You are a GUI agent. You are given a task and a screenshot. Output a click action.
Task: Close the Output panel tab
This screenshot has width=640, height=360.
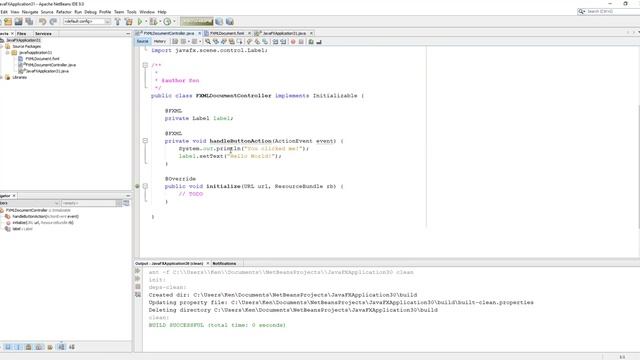point(208,263)
